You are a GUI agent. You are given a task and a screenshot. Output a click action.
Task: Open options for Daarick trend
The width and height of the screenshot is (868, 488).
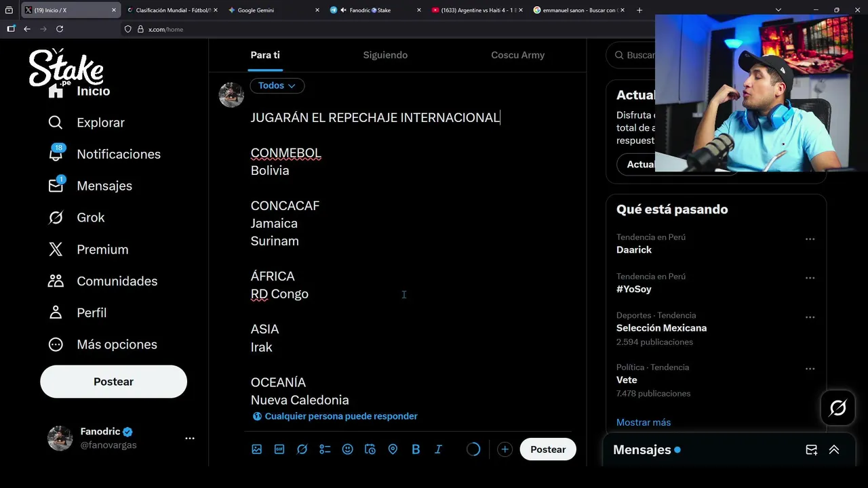coord(810,239)
